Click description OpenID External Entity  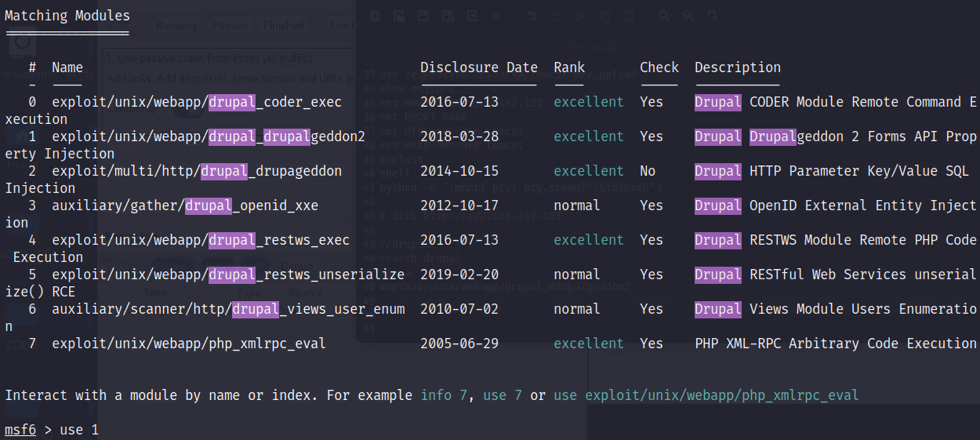(836, 205)
